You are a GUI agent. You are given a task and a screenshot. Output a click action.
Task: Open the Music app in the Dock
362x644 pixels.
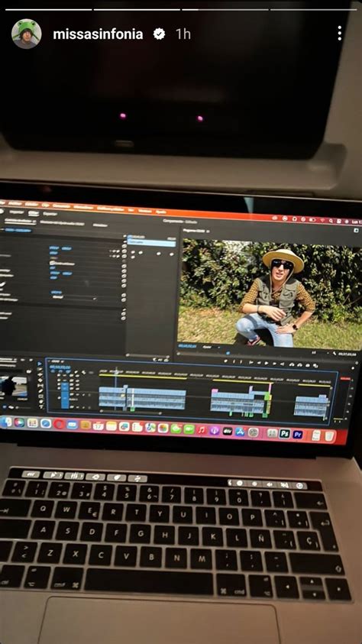[x=201, y=430]
